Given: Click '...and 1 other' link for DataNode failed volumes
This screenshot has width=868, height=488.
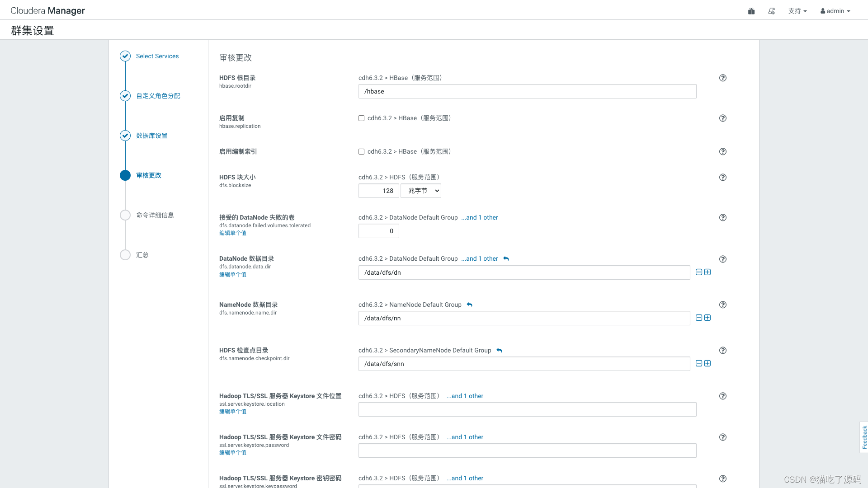Looking at the screenshot, I should [x=479, y=217].
